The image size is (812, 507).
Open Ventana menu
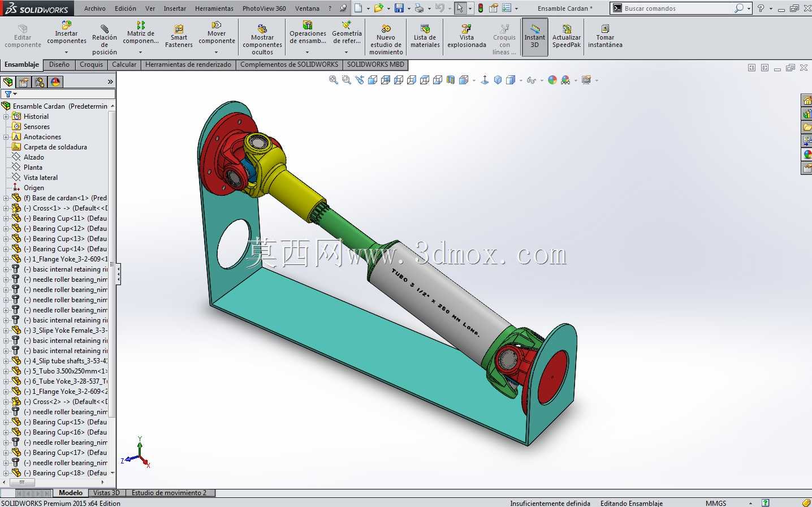click(x=307, y=8)
